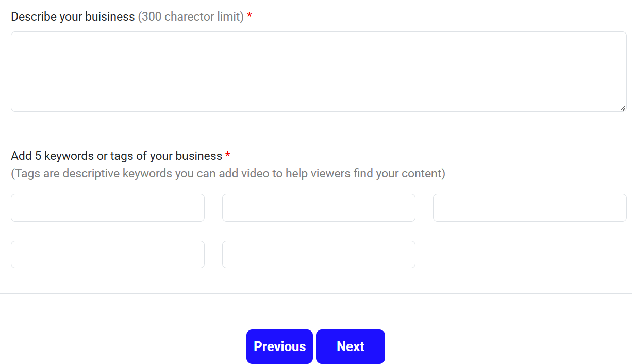Click into the fourth keyword input field
The height and width of the screenshot is (364, 632).
[x=108, y=255]
